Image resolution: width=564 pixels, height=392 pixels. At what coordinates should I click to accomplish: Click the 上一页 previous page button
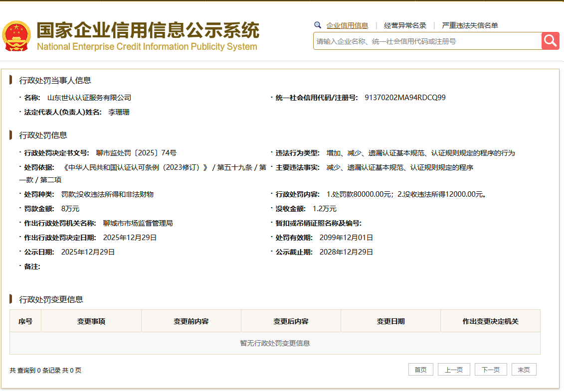(454, 370)
